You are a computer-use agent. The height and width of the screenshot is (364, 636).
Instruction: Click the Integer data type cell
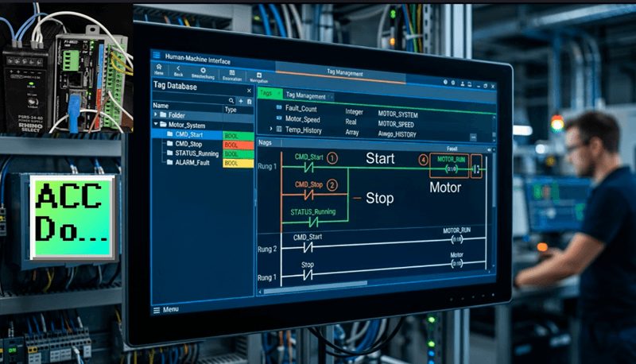pos(354,111)
